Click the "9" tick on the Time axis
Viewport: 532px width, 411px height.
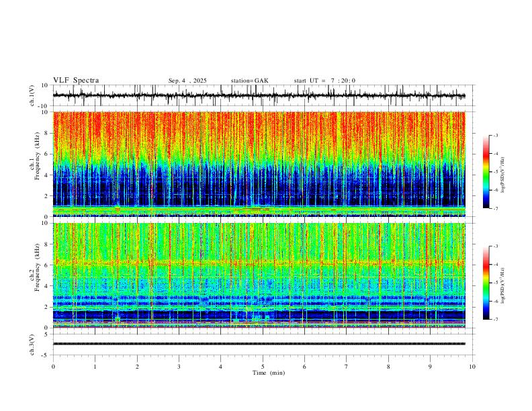tap(430, 367)
